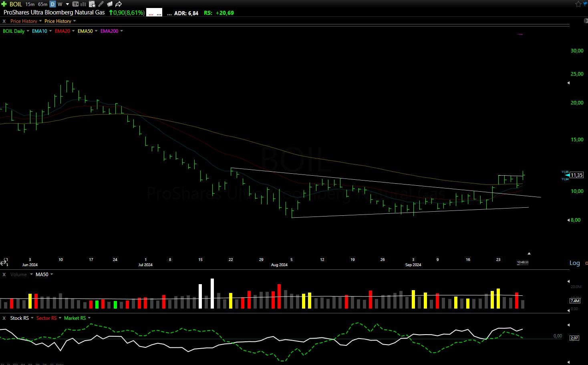This screenshot has width=588, height=365.
Task: Click the EMA50 indicator label
Action: 85,31
